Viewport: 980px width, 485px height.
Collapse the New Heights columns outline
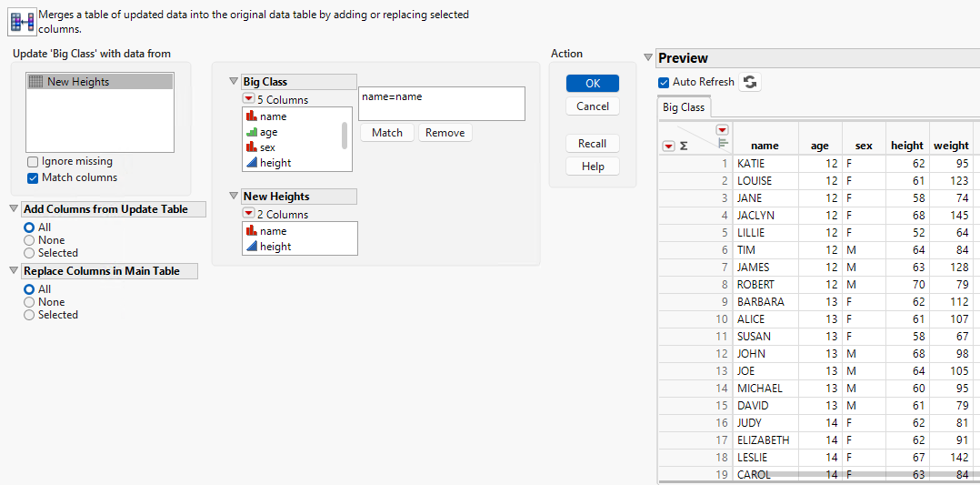(x=235, y=197)
